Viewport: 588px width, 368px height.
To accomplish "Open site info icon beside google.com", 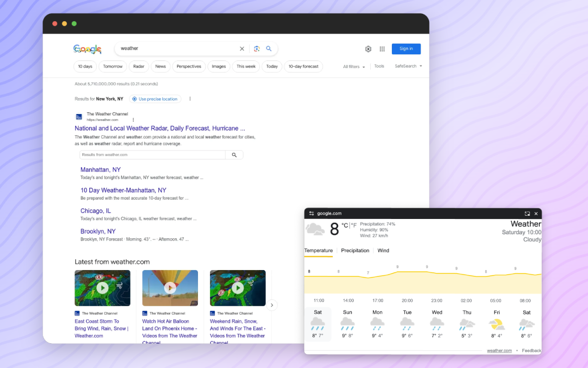I will click(311, 213).
